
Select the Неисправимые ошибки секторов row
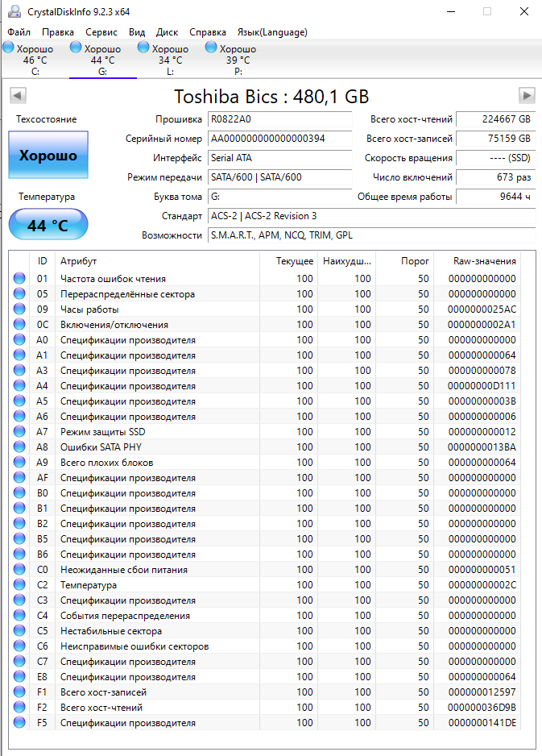265,646
